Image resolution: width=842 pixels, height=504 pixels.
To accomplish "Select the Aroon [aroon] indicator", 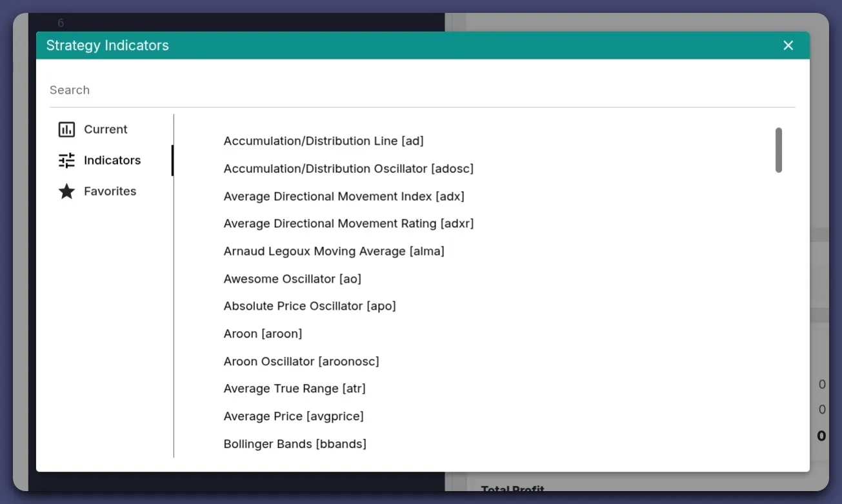I will click(263, 334).
